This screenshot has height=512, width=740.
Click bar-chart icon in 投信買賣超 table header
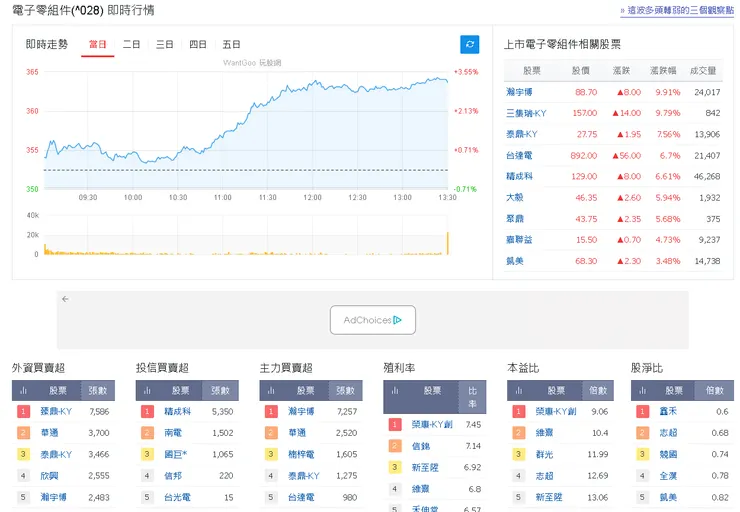click(x=147, y=391)
